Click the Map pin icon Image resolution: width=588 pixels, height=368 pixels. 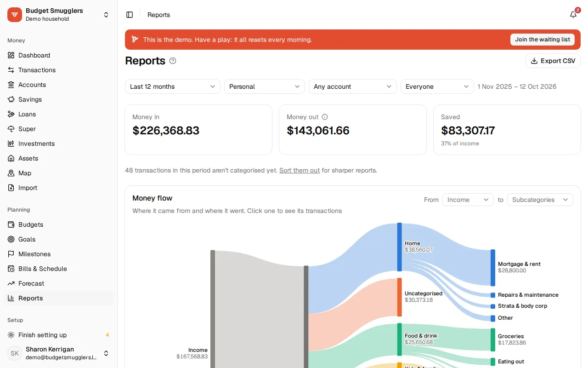[11, 173]
